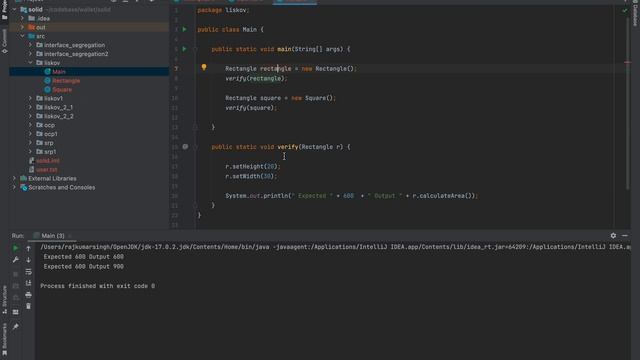Viewport: 640px width, 360px height.
Task: Click the System.out.println line in verify
Action: (x=351, y=196)
